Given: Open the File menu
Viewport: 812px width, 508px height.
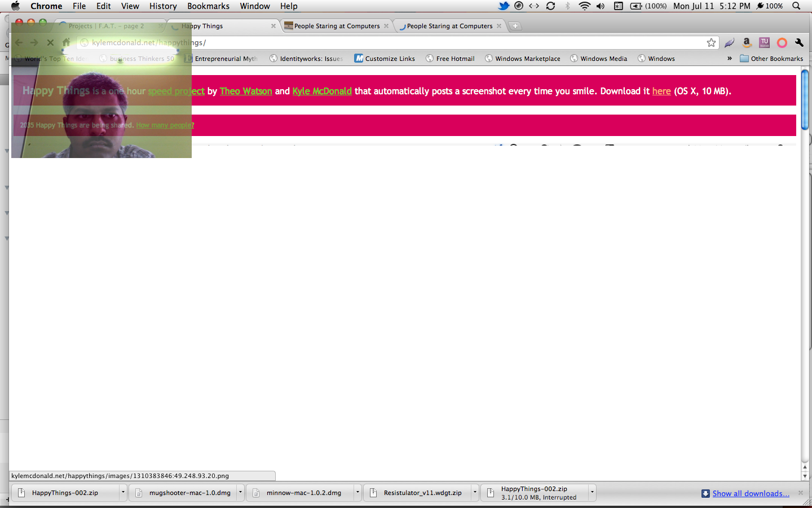Looking at the screenshot, I should [79, 6].
